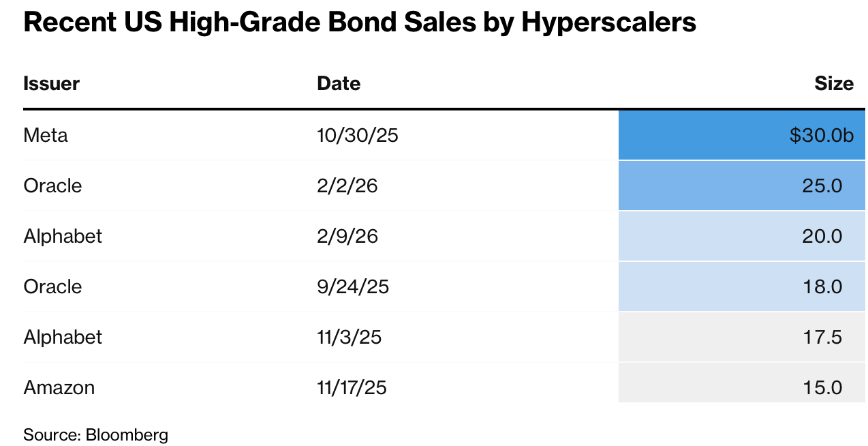Select the Amazon issuer cell
The height and width of the screenshot is (446, 868).
(x=59, y=387)
